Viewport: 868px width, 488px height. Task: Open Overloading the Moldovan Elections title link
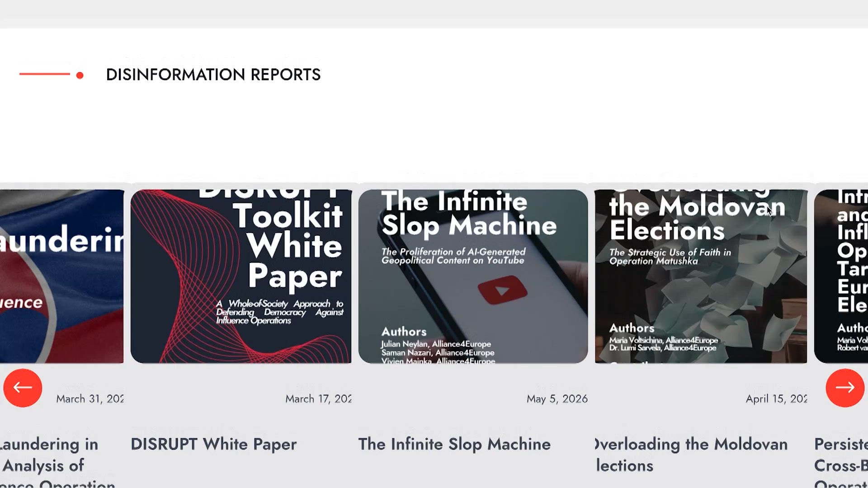(x=691, y=455)
